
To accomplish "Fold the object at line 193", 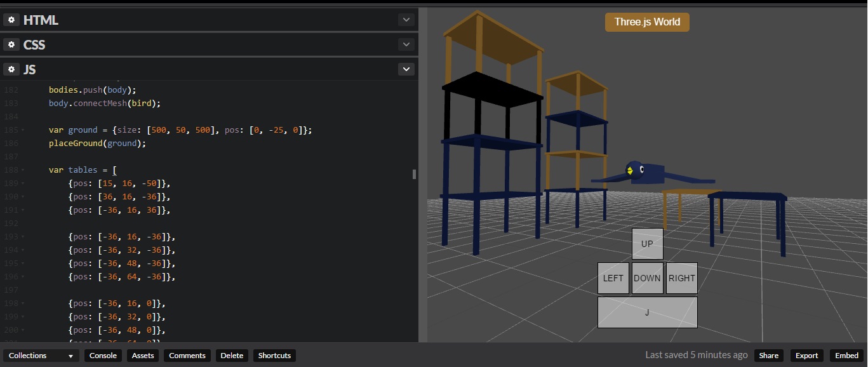I will (x=23, y=237).
